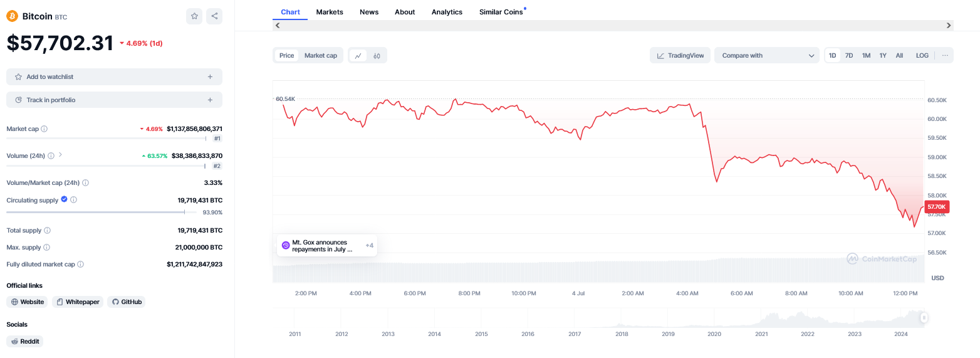
Task: Click Add to watchlist button
Action: click(x=114, y=77)
